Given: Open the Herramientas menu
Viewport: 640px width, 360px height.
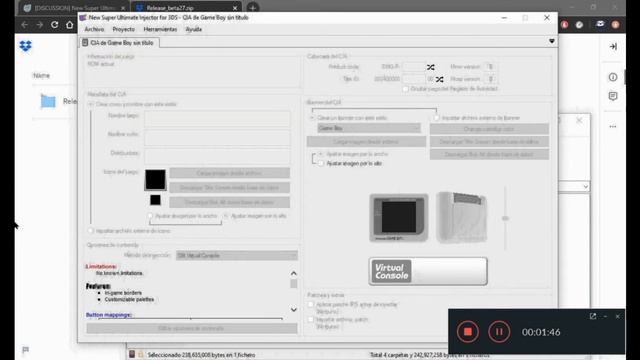Looking at the screenshot, I should 160,29.
